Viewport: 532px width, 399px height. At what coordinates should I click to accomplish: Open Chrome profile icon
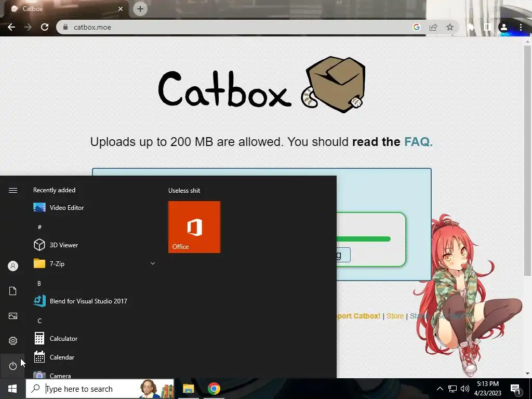(504, 27)
